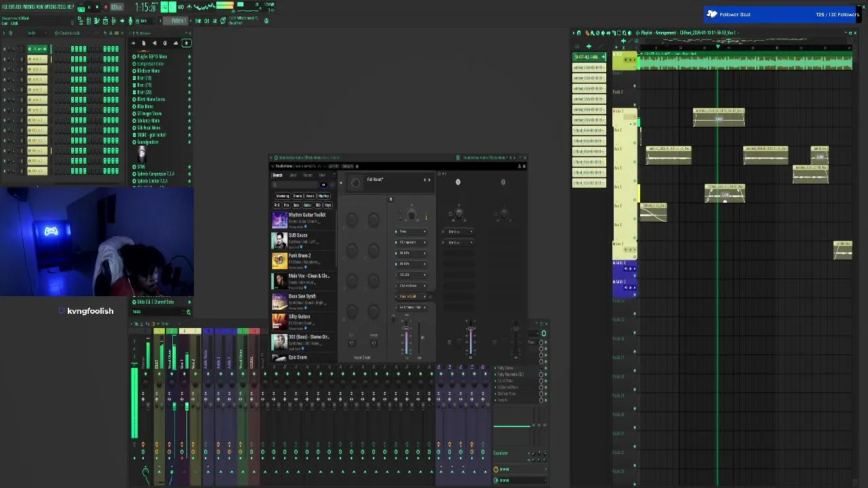The image size is (868, 488).
Task: Select the Playlist draw pencil tool
Action: click(587, 33)
